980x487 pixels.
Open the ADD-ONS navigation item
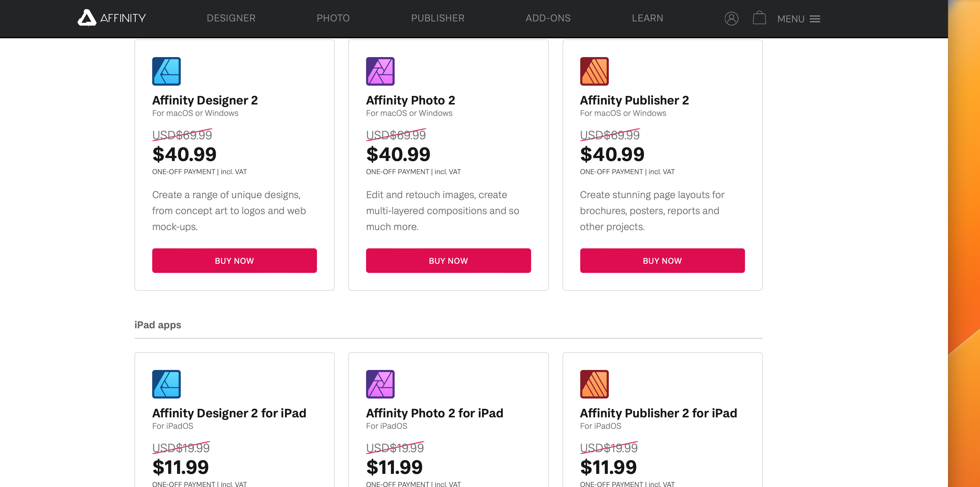(548, 18)
